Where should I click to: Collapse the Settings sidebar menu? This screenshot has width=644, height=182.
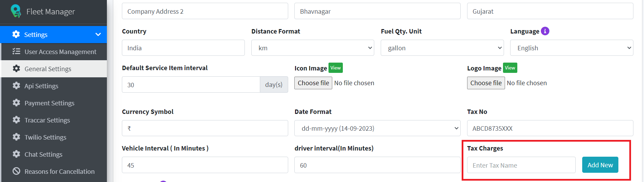(98, 35)
